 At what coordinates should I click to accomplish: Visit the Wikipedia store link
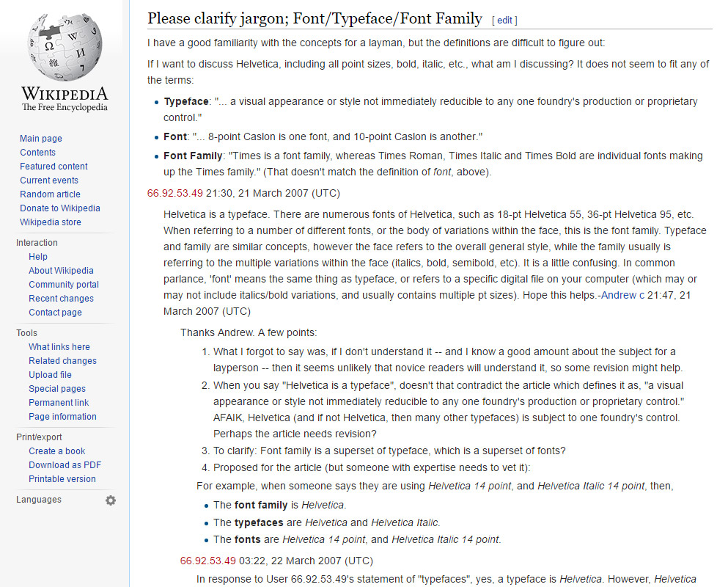[51, 222]
